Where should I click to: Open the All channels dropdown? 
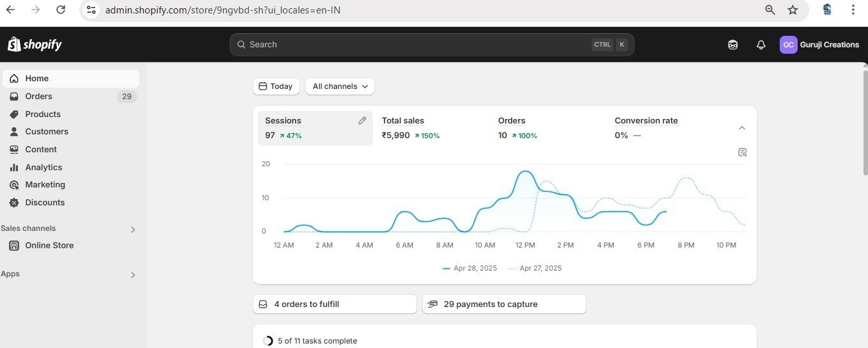pos(340,86)
